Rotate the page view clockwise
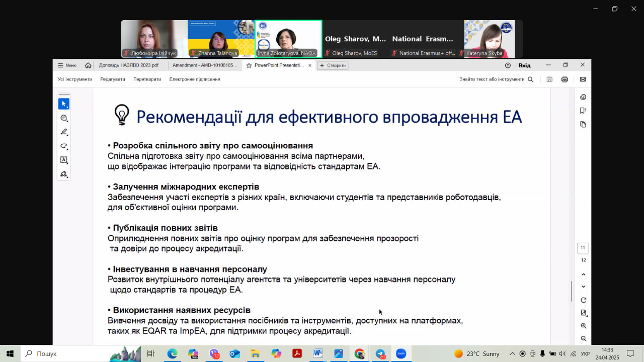The height and width of the screenshot is (362, 644). click(x=583, y=300)
